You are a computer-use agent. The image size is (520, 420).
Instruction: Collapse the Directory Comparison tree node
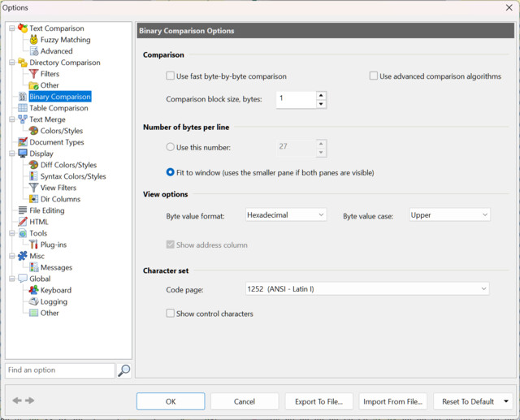pos(12,63)
